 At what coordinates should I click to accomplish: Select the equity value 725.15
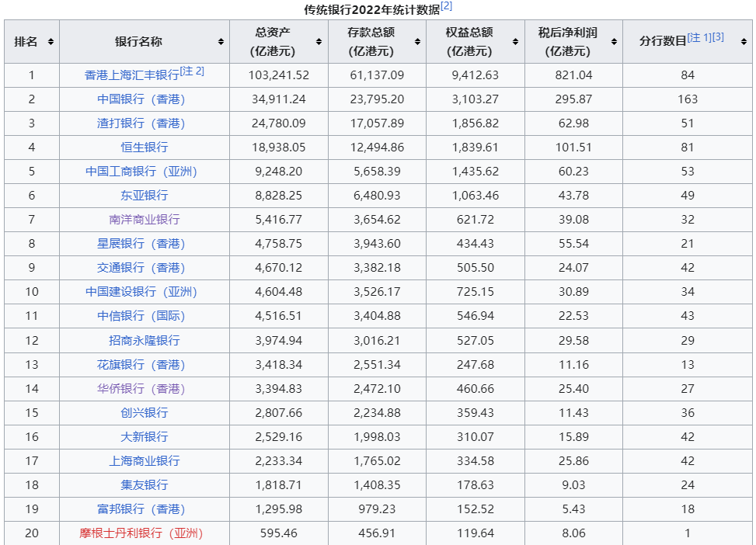tap(476, 292)
